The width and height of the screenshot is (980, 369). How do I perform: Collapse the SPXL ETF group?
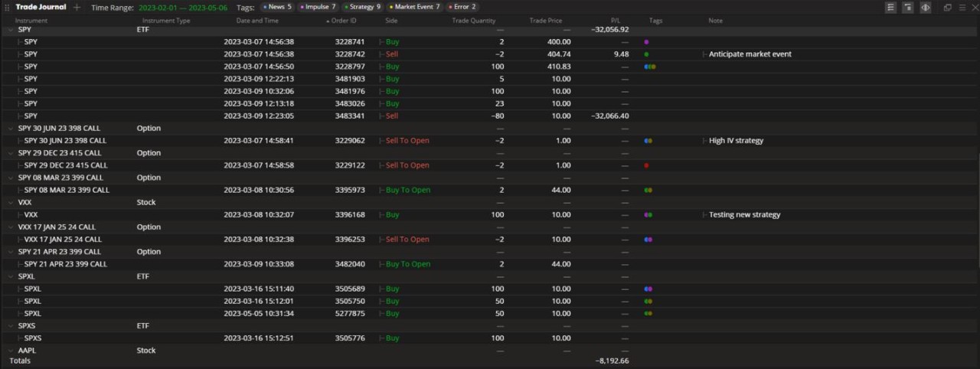coord(11,276)
